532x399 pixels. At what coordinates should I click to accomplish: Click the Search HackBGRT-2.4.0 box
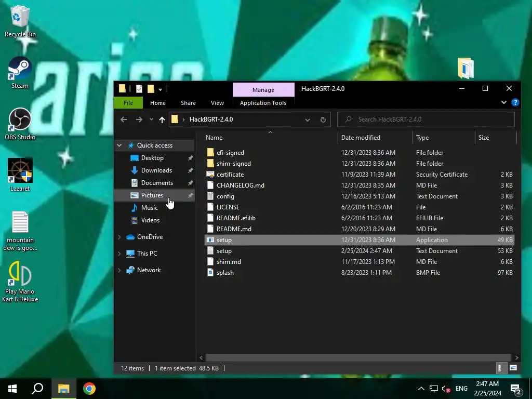coord(426,119)
